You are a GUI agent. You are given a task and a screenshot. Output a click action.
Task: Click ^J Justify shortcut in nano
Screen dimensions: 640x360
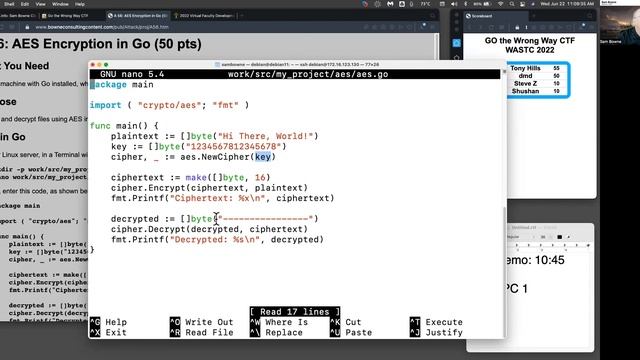(436, 333)
